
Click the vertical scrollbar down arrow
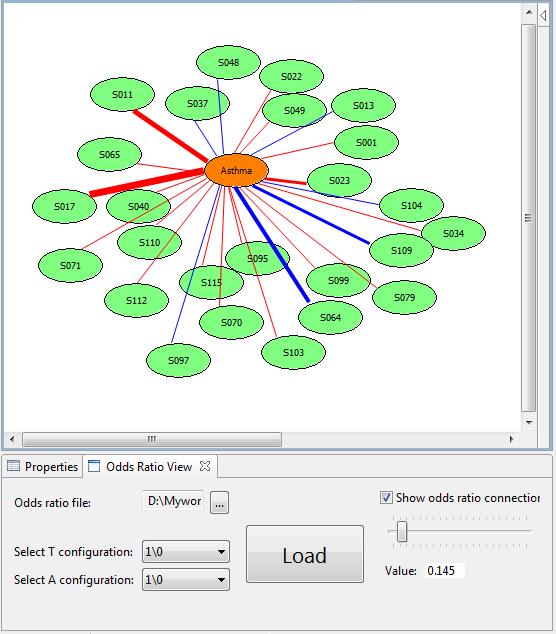click(529, 423)
